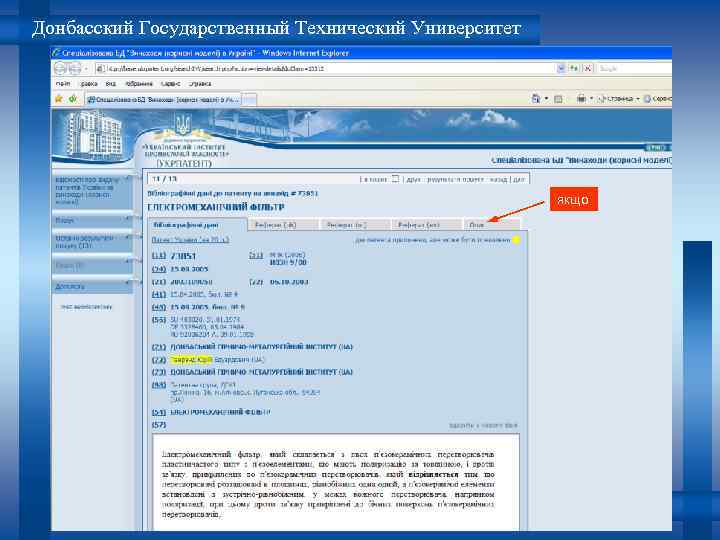Go back with the browser Back arrow
Screen dimensions: 720x540
(60, 68)
